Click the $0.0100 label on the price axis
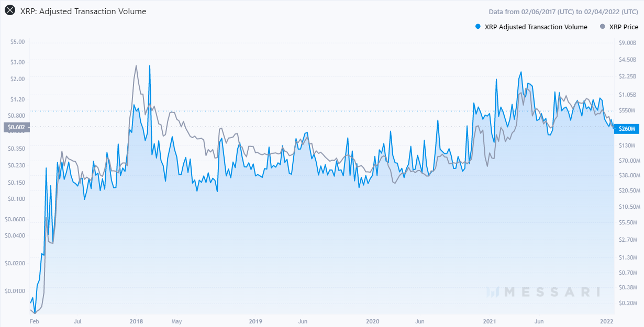 [15, 290]
